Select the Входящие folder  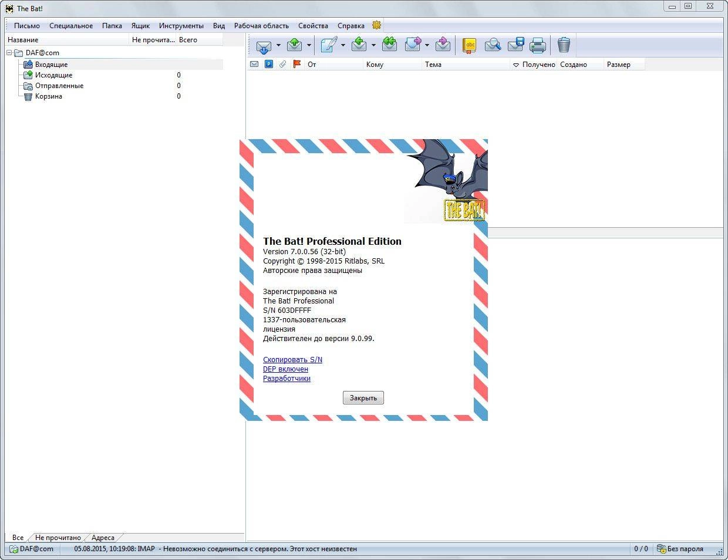[x=51, y=65]
